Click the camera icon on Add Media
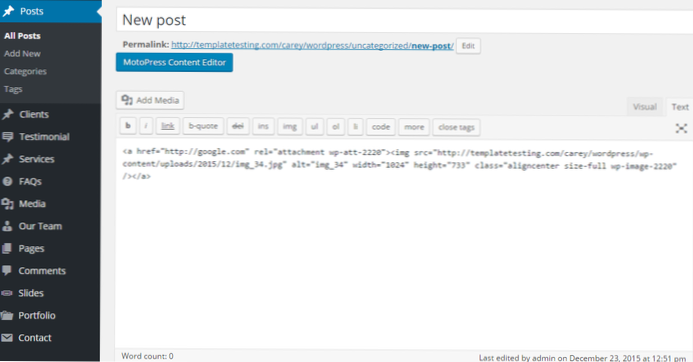The image size is (693, 362). (127, 100)
